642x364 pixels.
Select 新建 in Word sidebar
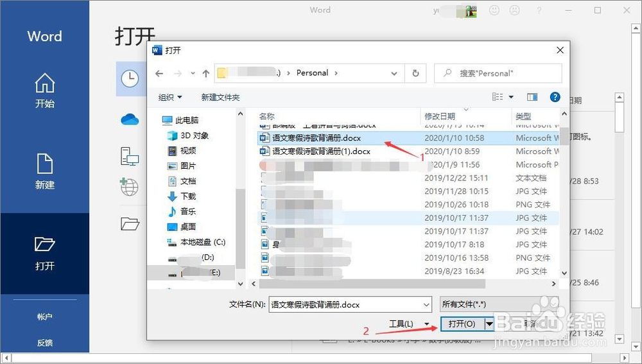coord(45,171)
